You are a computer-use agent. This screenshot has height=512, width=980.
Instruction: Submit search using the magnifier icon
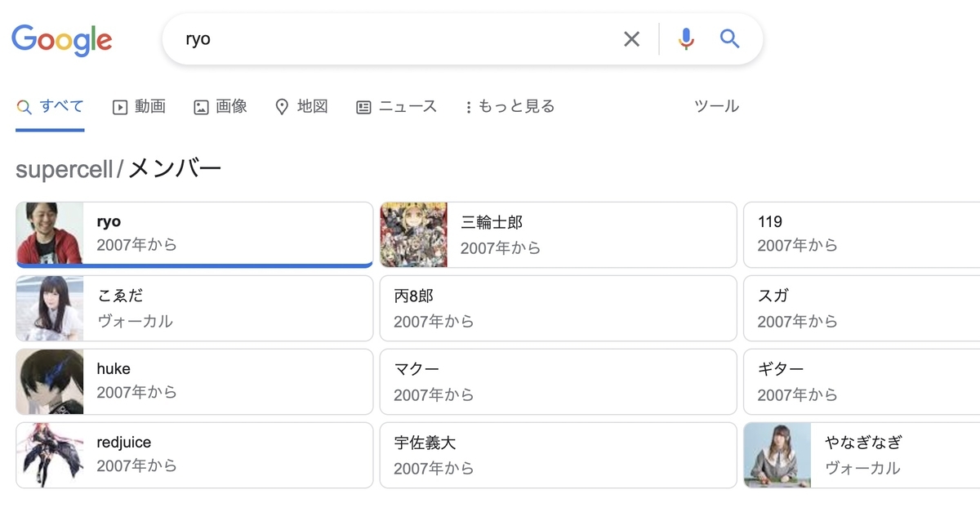729,38
